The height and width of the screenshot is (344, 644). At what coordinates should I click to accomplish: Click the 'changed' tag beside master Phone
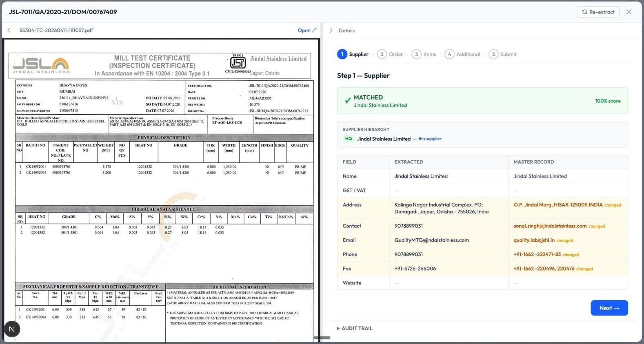point(571,255)
